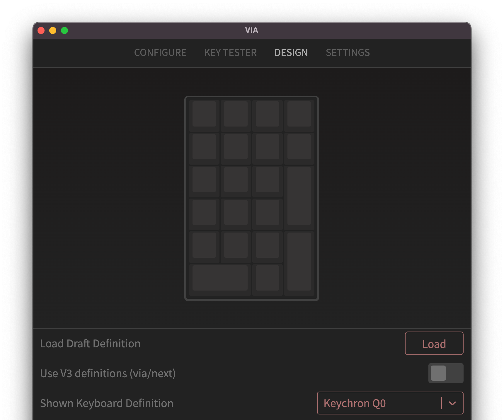Image resolution: width=504 pixels, height=420 pixels.
Task: Expand the Keychron Q0 keyboard definition dropdown
Action: pos(390,403)
